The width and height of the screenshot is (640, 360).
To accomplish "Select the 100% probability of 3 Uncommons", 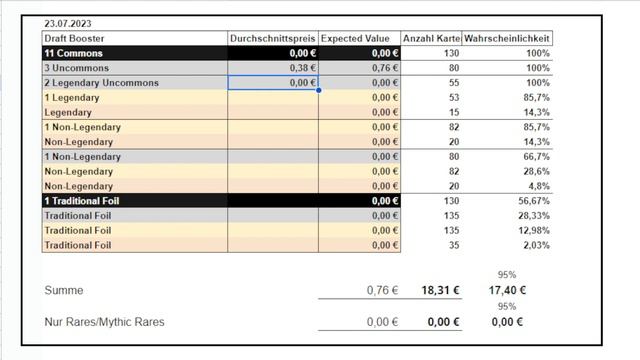I will pos(538,68).
